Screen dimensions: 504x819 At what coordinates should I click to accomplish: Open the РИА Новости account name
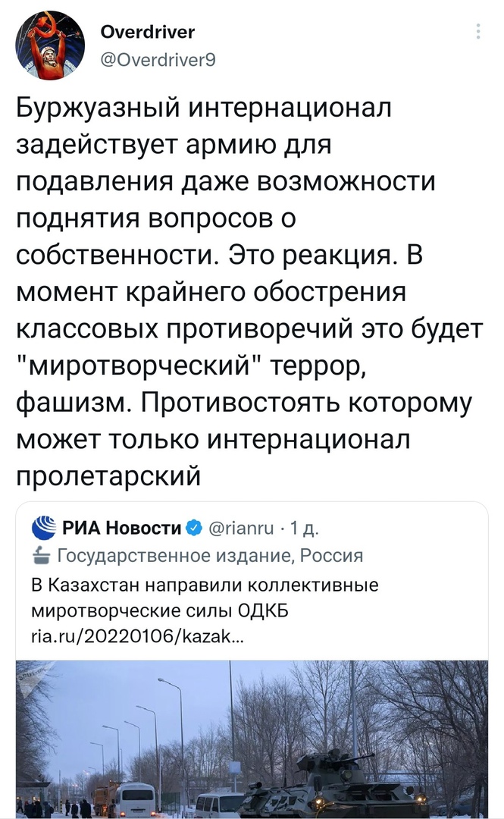point(122,528)
